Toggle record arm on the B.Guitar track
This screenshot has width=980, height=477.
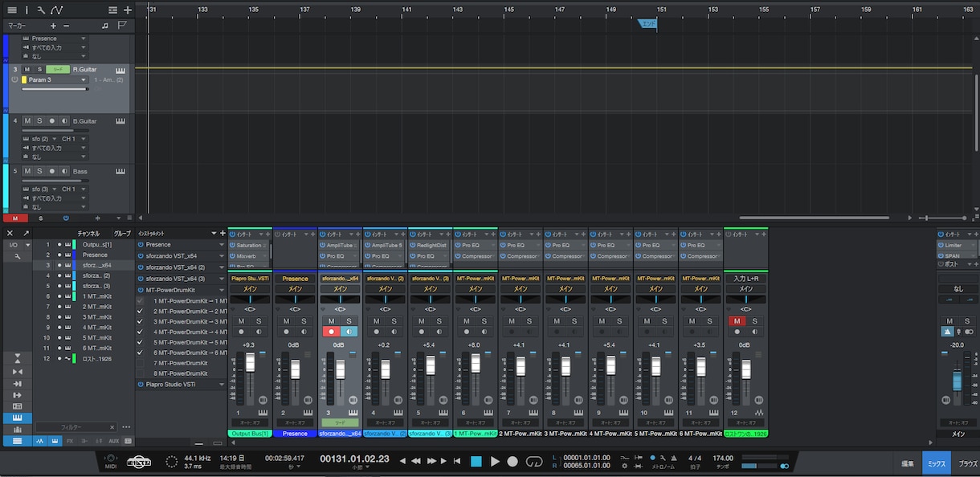click(51, 120)
